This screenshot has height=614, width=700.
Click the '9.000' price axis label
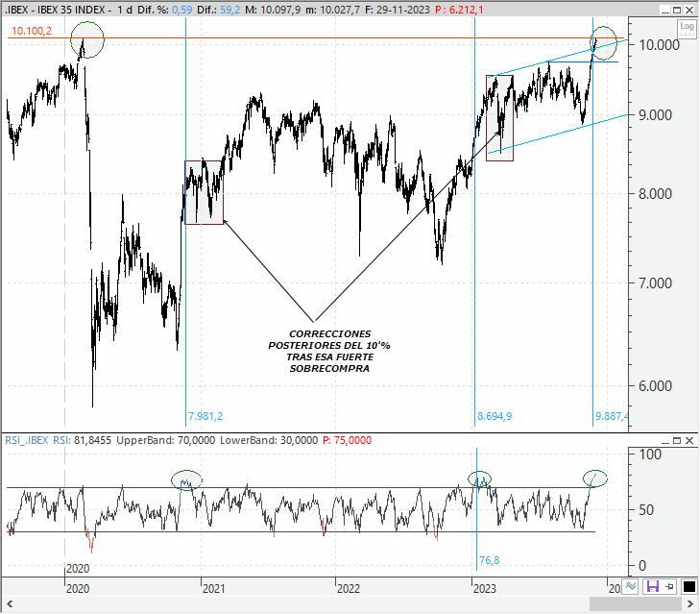tap(655, 115)
